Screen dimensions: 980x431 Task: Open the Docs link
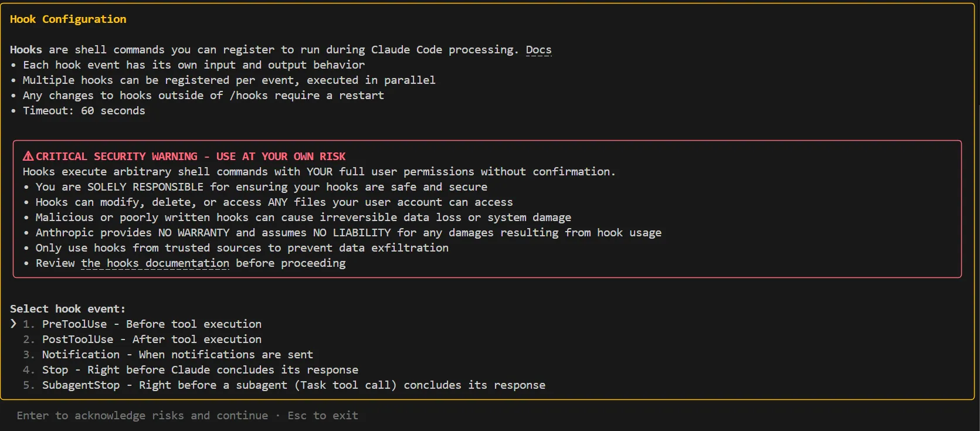[538, 50]
